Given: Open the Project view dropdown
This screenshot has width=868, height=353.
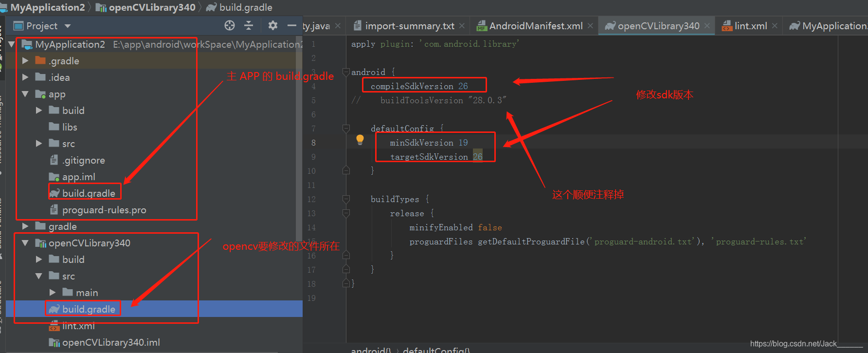Looking at the screenshot, I should (x=68, y=26).
